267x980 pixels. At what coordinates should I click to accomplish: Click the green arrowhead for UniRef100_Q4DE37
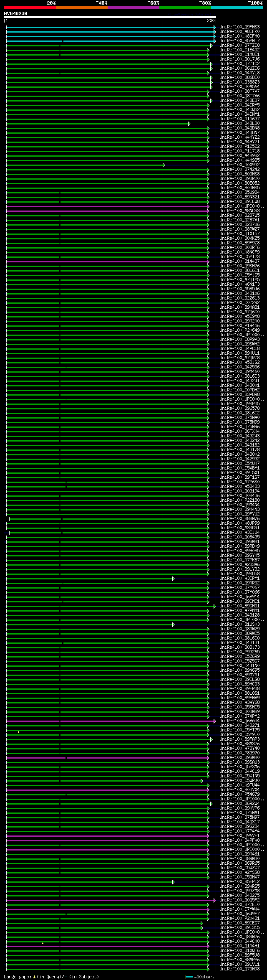pyautogui.click(x=212, y=101)
